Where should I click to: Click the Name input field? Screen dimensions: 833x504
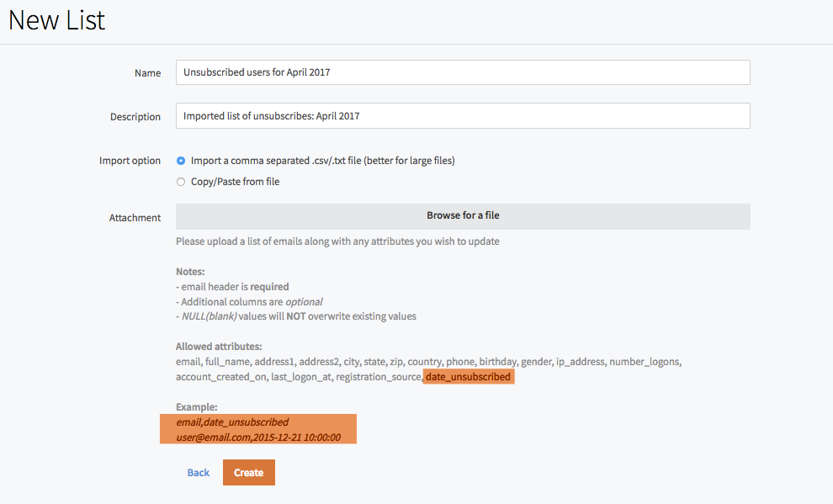coord(463,72)
